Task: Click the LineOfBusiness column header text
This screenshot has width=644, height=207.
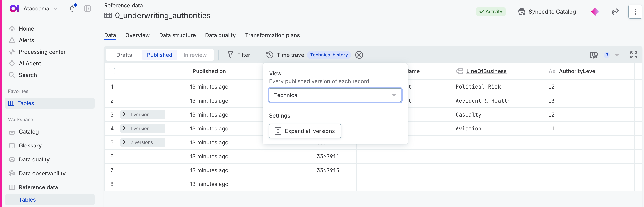Action: [486, 71]
